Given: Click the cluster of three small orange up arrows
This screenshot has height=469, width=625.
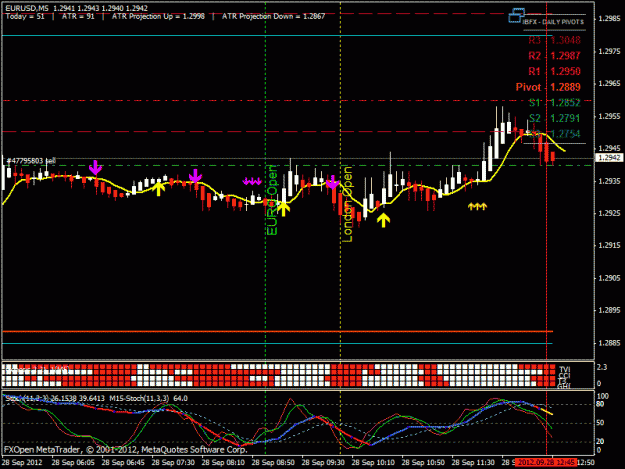Looking at the screenshot, I should coord(477,206).
